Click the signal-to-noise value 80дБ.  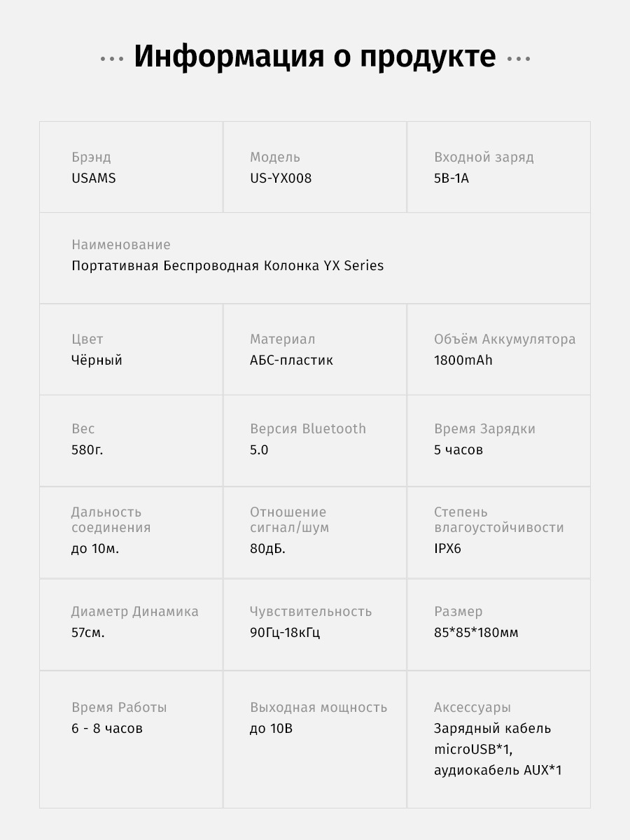[267, 549]
